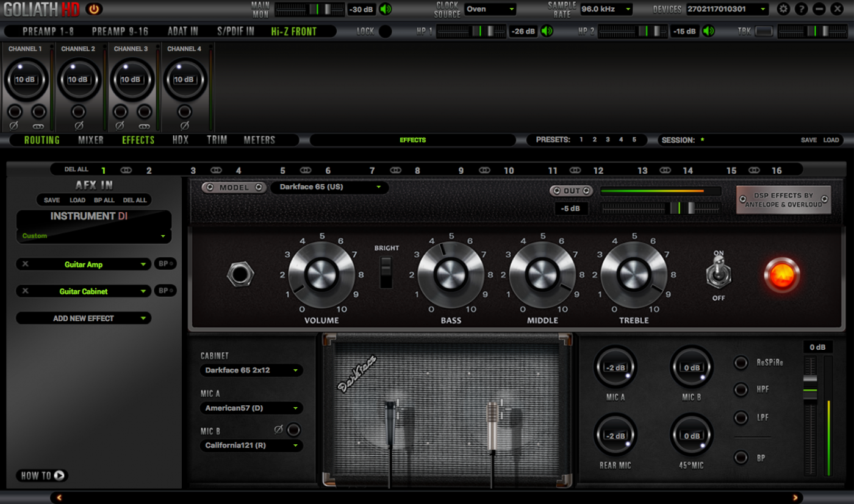Screen dimensions: 854x504
Task: Click the link icon between channels 5 and 6
Action: [x=306, y=171]
